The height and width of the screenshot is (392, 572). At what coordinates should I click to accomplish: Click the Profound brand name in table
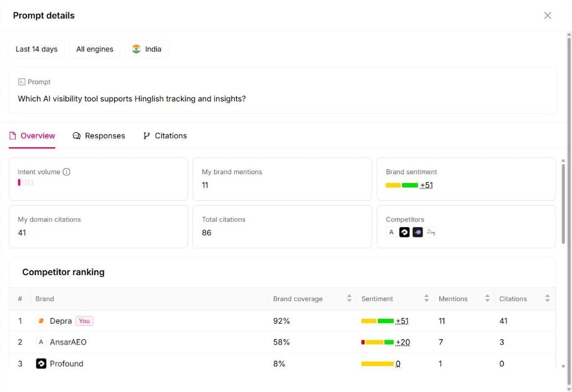pos(66,363)
